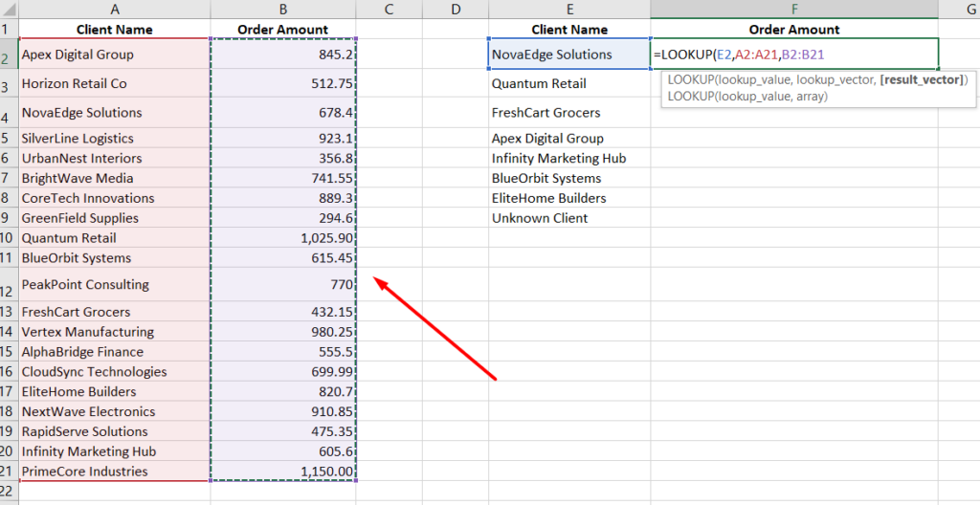The width and height of the screenshot is (980, 505).
Task: Select BlueOrbit Systems in column E
Action: point(569,178)
